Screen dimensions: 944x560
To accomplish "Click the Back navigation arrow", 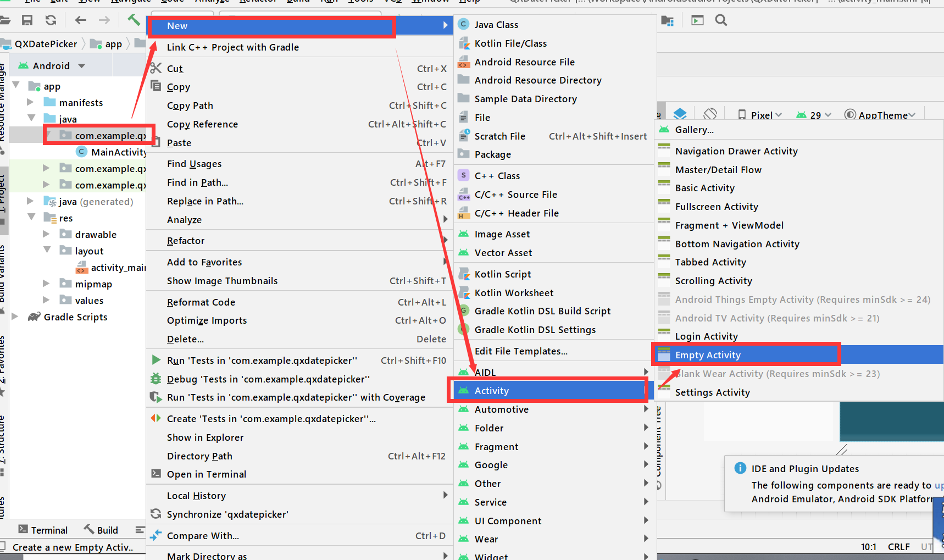I will (x=81, y=20).
